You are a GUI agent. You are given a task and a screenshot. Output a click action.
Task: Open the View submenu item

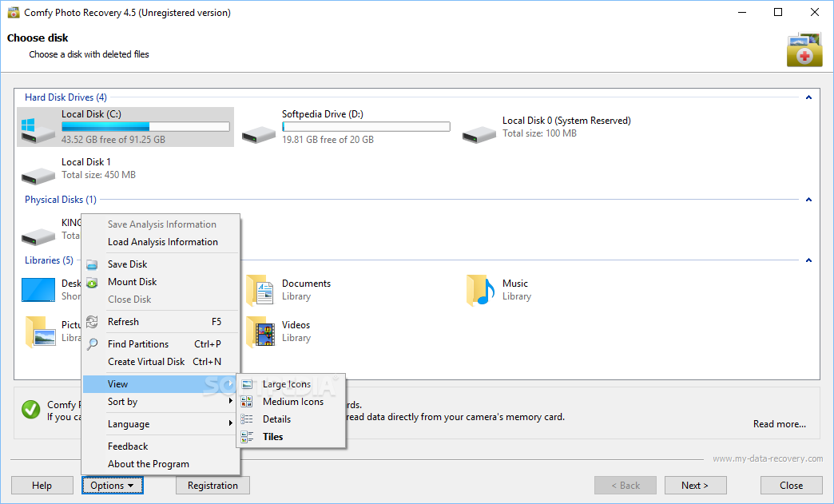(161, 384)
